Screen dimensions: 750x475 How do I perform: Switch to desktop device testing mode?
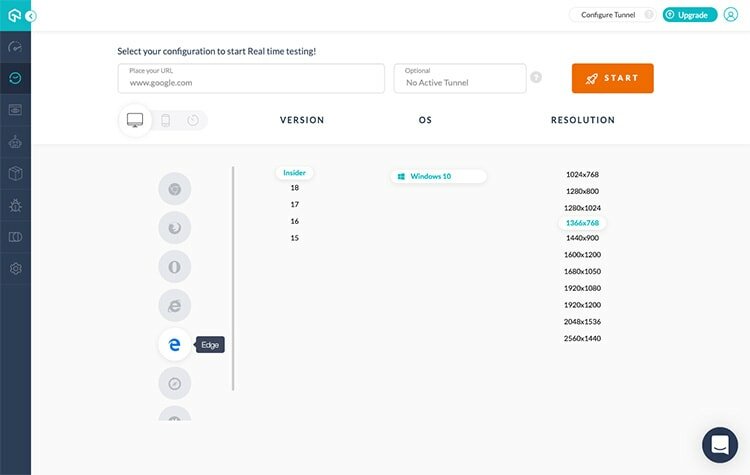(x=134, y=121)
